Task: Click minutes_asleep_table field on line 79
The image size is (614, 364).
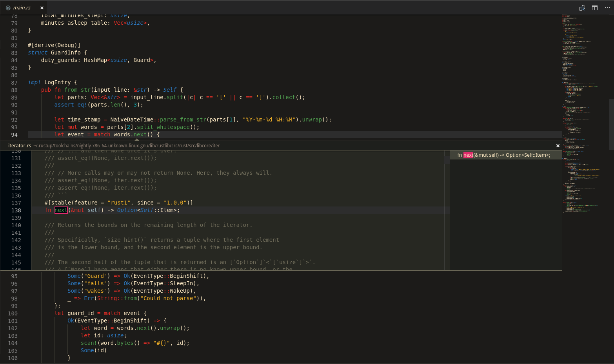Action: (74, 23)
